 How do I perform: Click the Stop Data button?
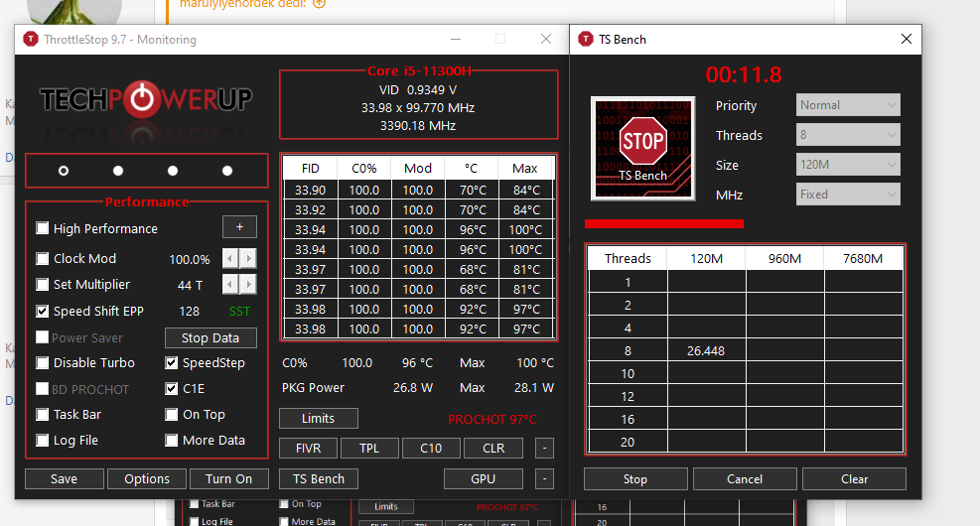210,338
